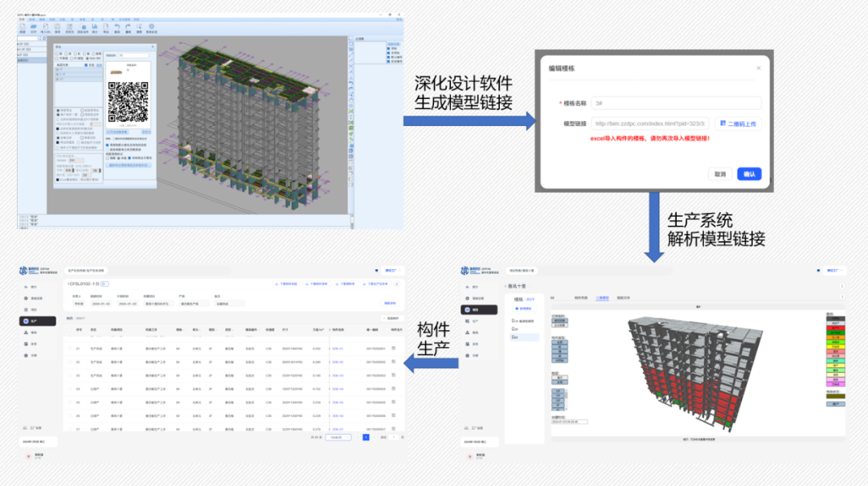Click the red swatch in 3D model legend
Viewport: 868px width, 486px height.
[x=835, y=328]
